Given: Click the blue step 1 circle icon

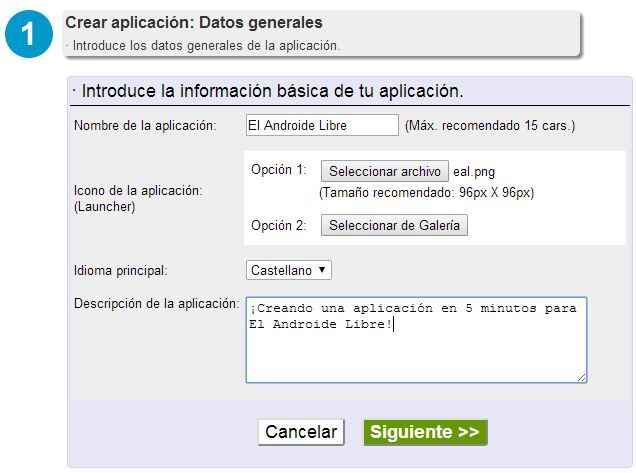Looking at the screenshot, I should (30, 34).
